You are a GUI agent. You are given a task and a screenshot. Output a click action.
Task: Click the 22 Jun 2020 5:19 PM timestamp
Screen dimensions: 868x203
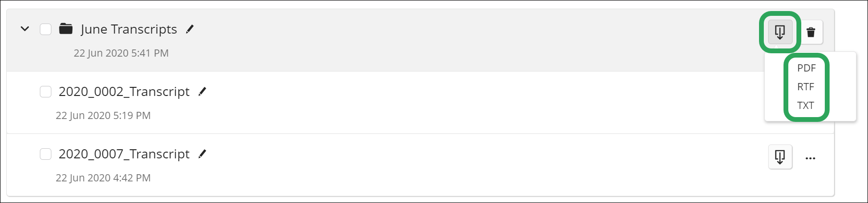(103, 116)
